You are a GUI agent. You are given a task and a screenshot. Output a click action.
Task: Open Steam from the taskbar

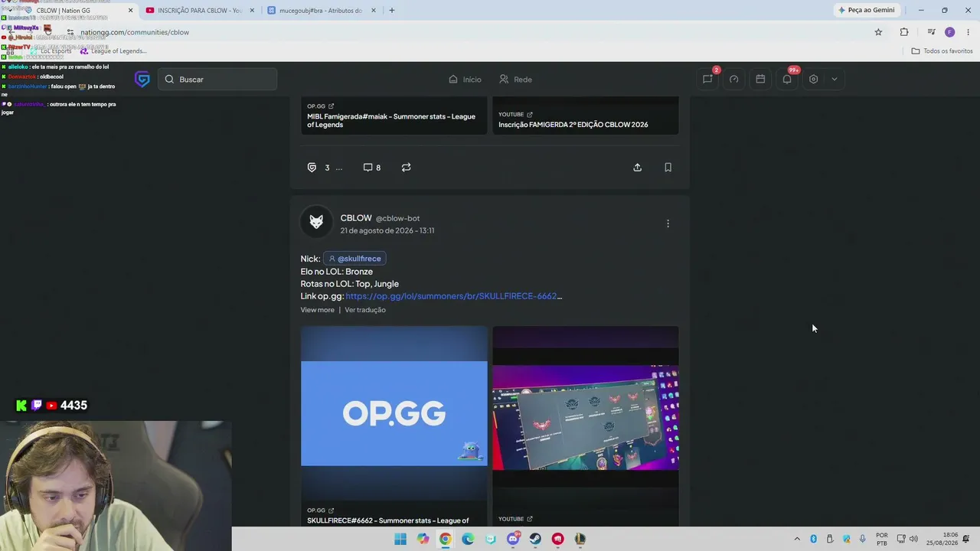535,539
